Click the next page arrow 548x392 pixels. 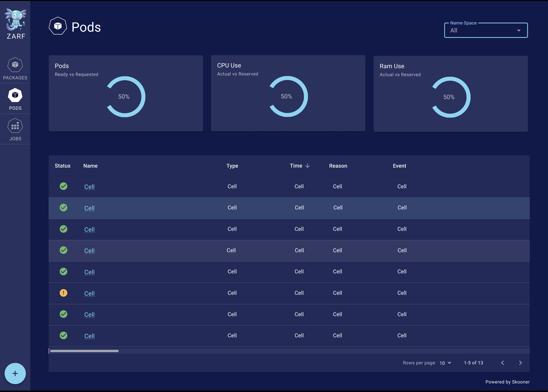520,363
